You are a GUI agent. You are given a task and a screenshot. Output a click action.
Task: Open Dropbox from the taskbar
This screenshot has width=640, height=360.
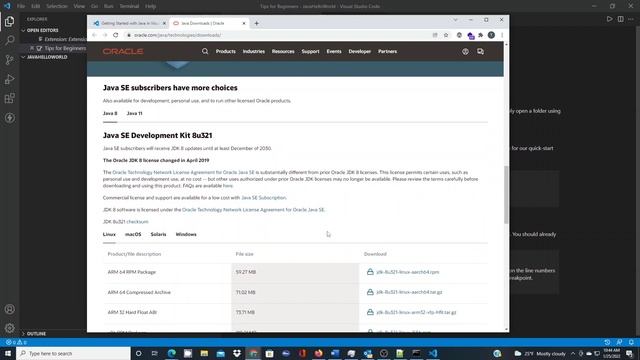click(237, 353)
